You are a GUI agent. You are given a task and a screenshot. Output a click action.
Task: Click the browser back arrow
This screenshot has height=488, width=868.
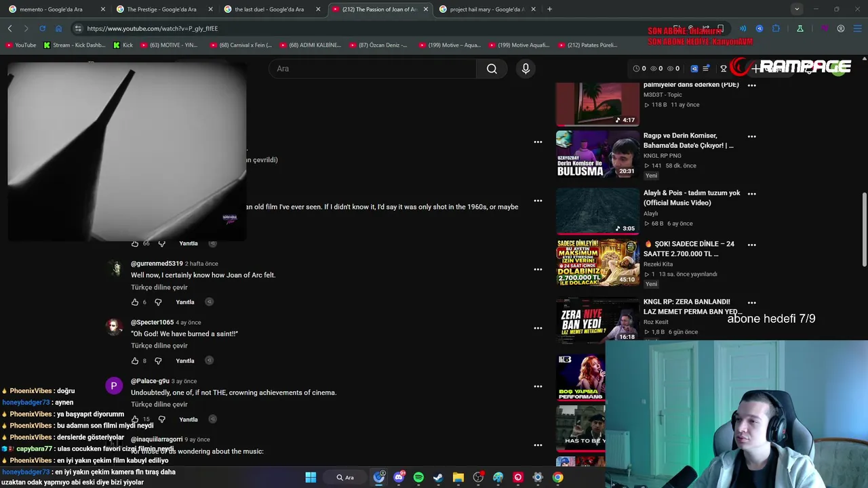[9, 28]
